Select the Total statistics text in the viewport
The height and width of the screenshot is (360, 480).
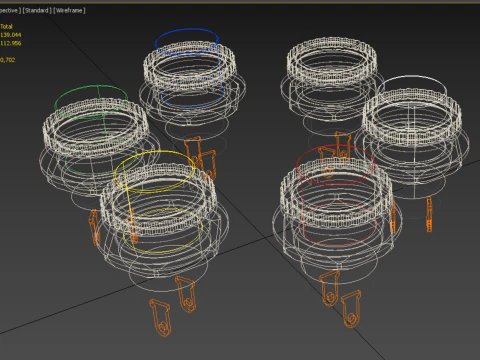pyautogui.click(x=6, y=26)
